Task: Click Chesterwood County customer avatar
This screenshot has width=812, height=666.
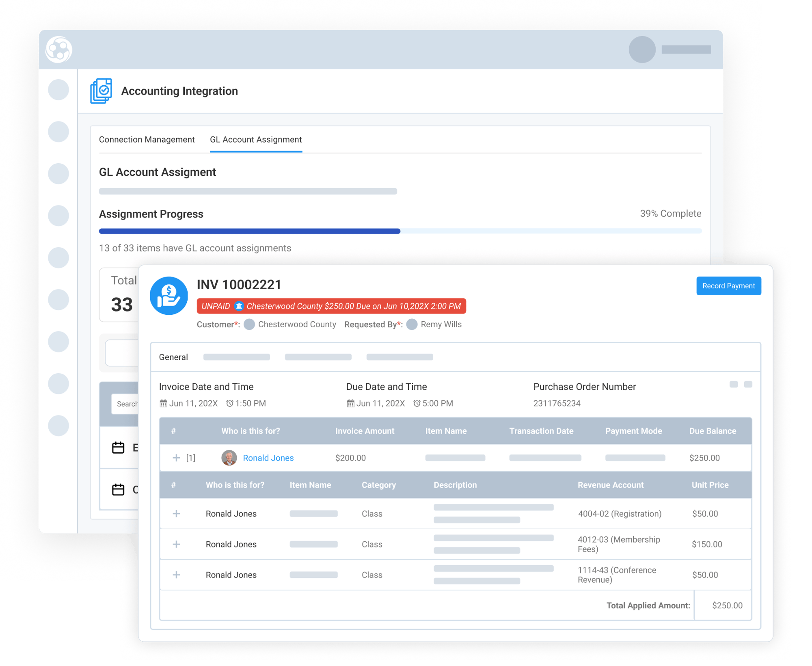Action: coord(249,324)
